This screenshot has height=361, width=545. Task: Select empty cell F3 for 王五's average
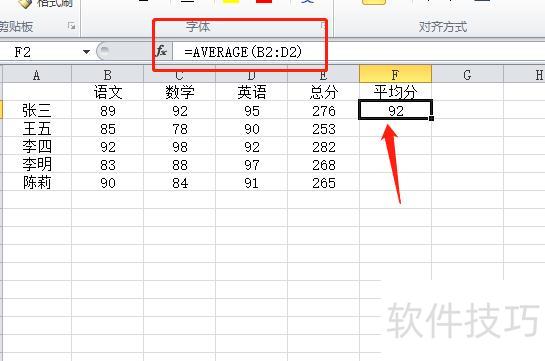coord(395,128)
